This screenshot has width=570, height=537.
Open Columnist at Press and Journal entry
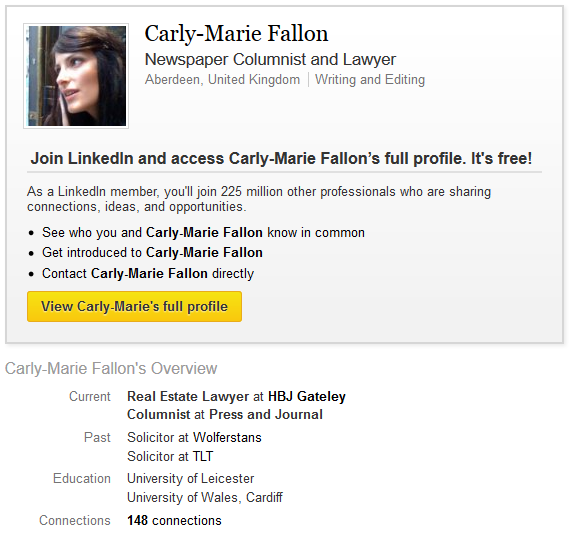(225, 414)
